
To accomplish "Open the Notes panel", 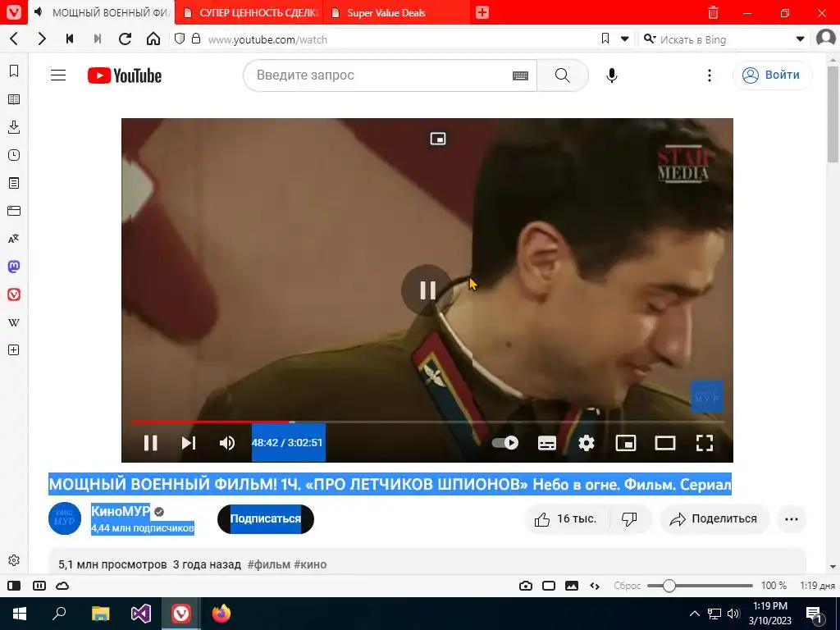I will (x=14, y=183).
